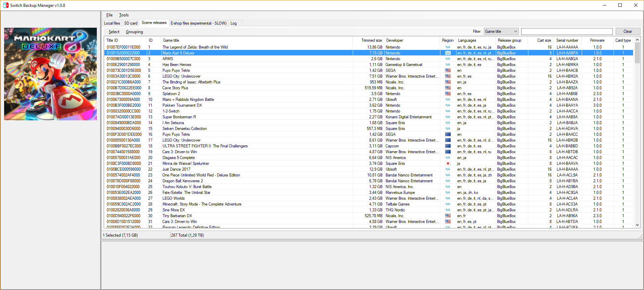Viewport: 644px width, 290px height.
Task: Expand the Filter dropdown showing Game title
Action: 501,31
